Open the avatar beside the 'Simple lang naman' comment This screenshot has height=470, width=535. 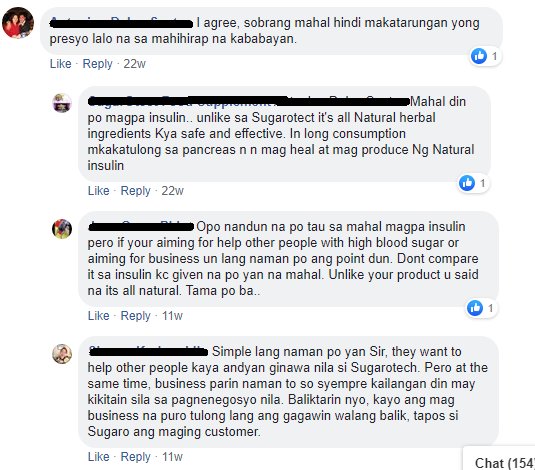[62, 354]
